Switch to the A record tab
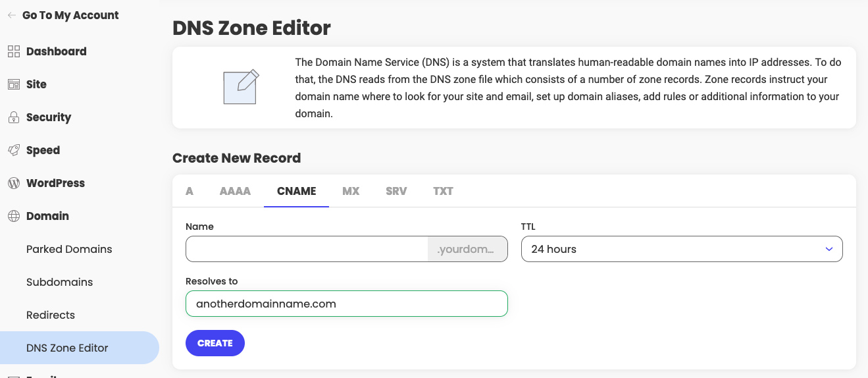 (x=190, y=191)
